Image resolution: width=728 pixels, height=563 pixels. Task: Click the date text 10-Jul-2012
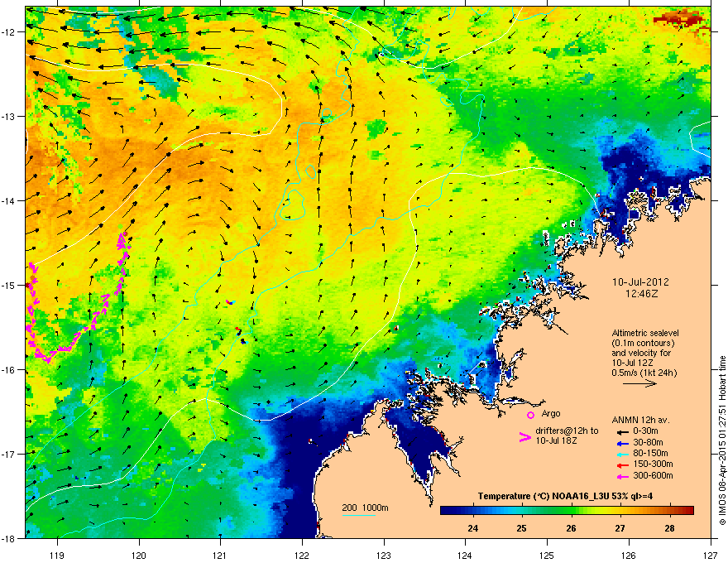640,282
